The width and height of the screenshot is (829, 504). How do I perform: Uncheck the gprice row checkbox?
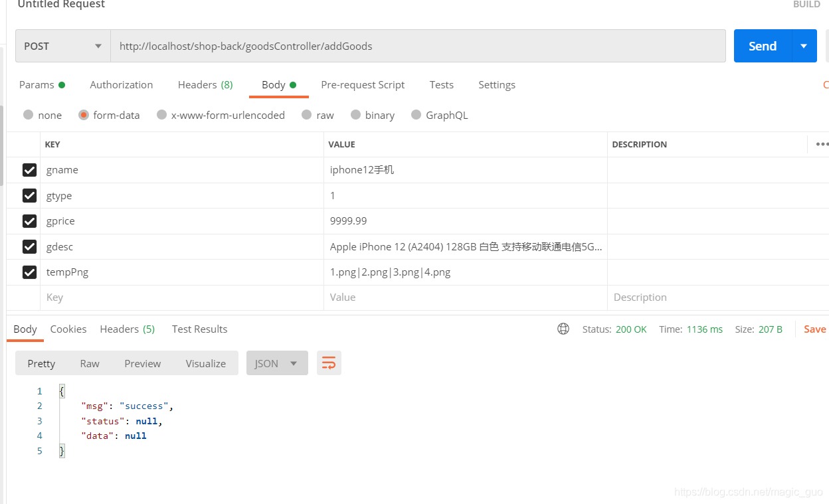(x=29, y=221)
